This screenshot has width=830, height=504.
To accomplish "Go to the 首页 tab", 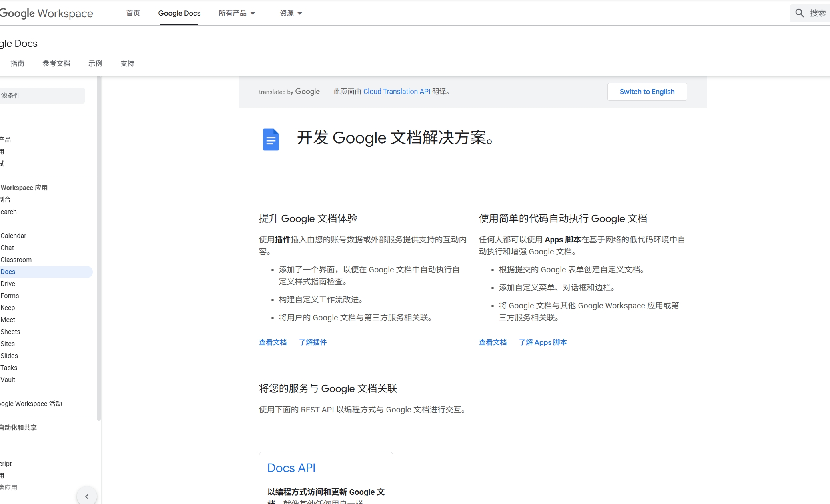I will [x=133, y=13].
